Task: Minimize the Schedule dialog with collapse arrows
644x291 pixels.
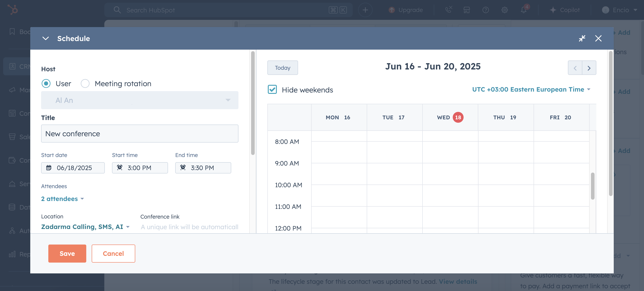Action: (x=582, y=39)
